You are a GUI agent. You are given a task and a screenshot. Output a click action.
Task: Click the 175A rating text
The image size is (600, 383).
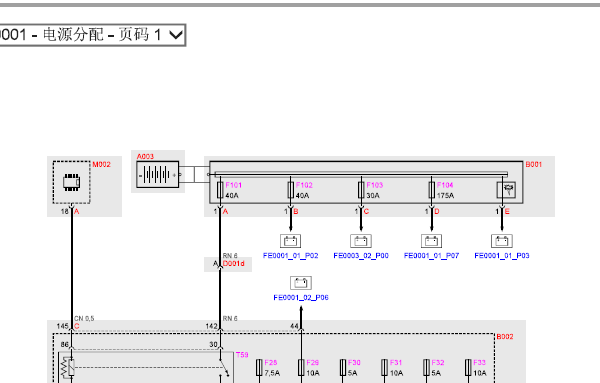tap(445, 196)
